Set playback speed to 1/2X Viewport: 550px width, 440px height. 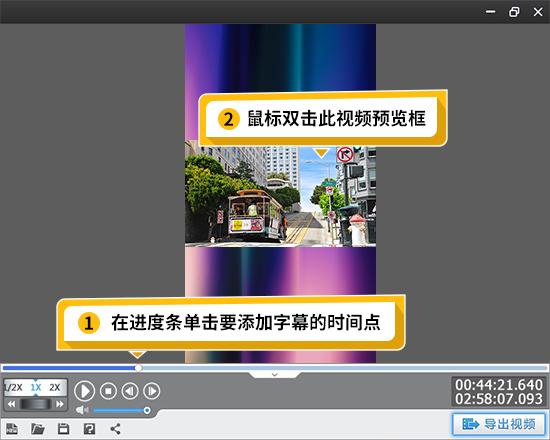pos(13,387)
